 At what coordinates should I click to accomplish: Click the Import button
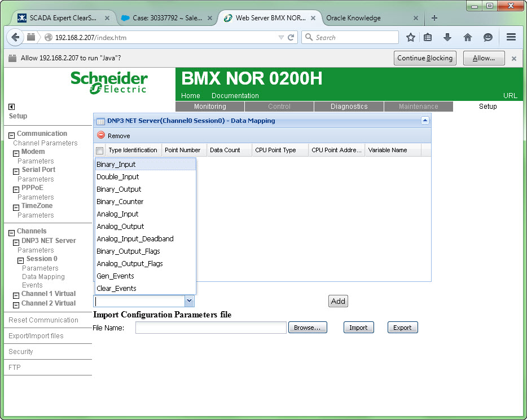coord(358,328)
